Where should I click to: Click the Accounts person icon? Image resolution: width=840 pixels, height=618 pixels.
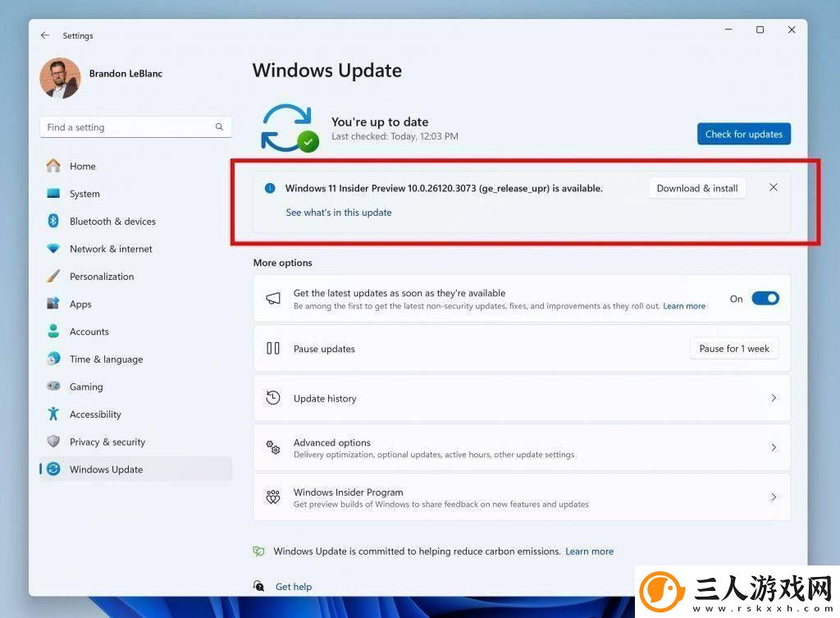point(53,331)
